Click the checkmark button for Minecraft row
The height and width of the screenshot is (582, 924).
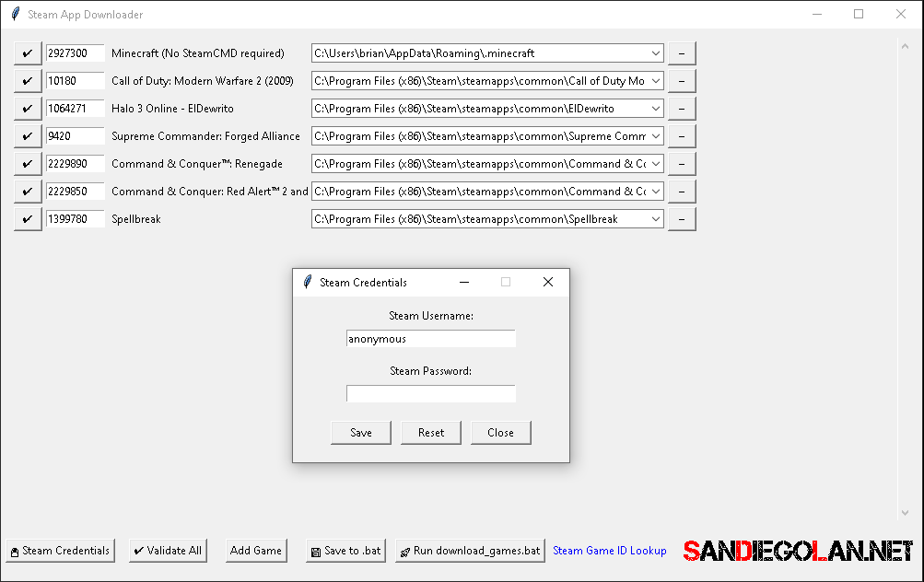[28, 53]
